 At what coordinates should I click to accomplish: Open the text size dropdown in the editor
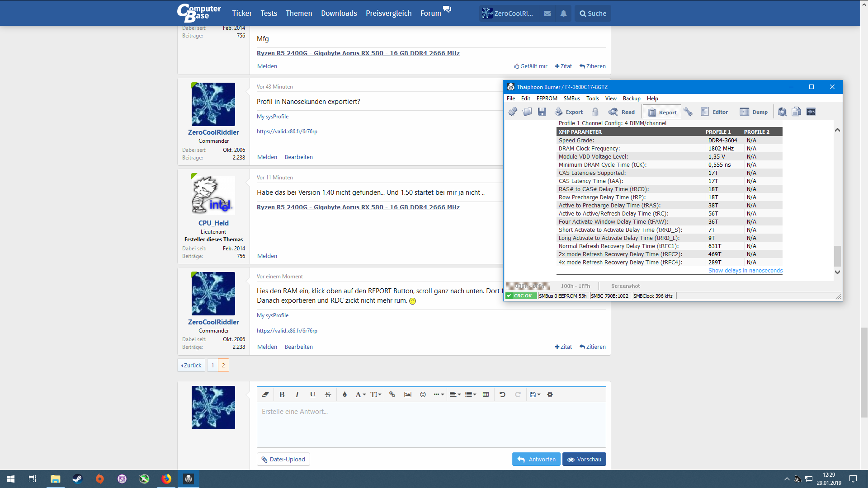pyautogui.click(x=375, y=394)
